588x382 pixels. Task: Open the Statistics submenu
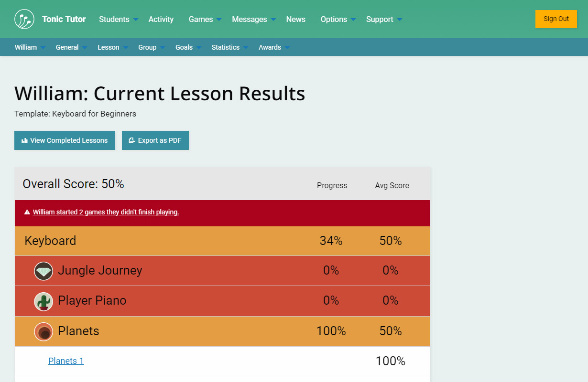[x=229, y=47]
